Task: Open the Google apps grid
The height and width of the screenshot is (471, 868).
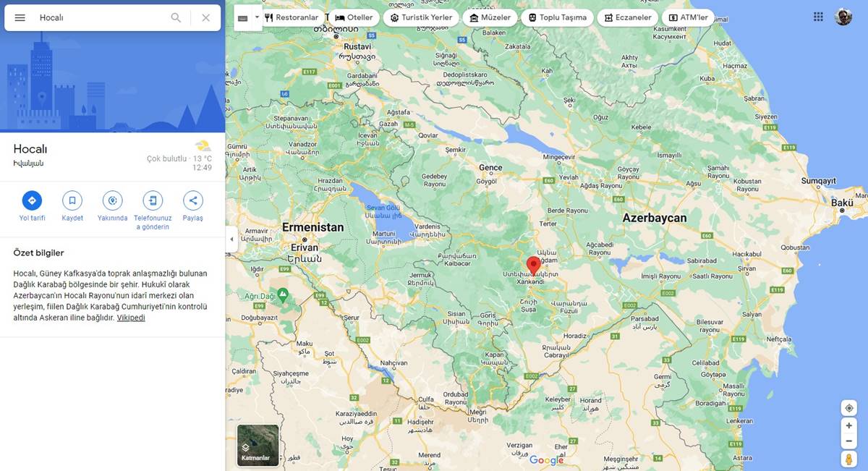Action: pyautogui.click(x=818, y=17)
